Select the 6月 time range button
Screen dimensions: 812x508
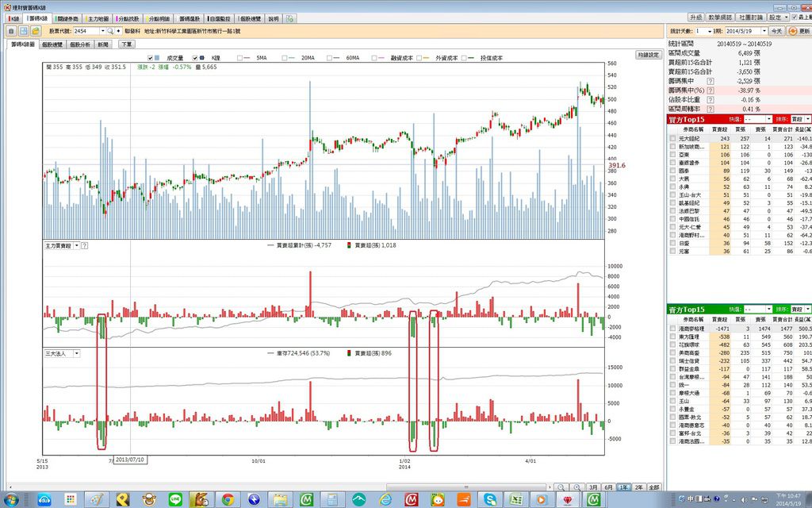click(608, 488)
